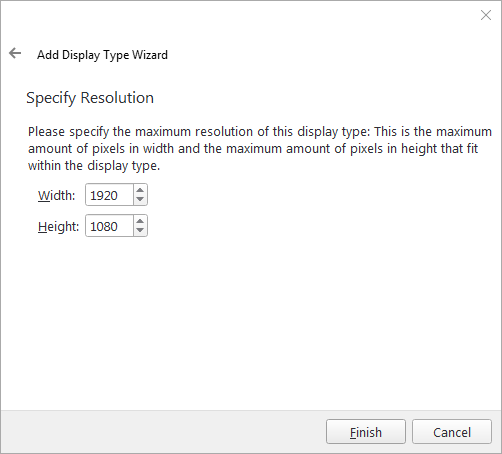
Task: Place the cursor after 1920 in Width
Action: (120, 195)
